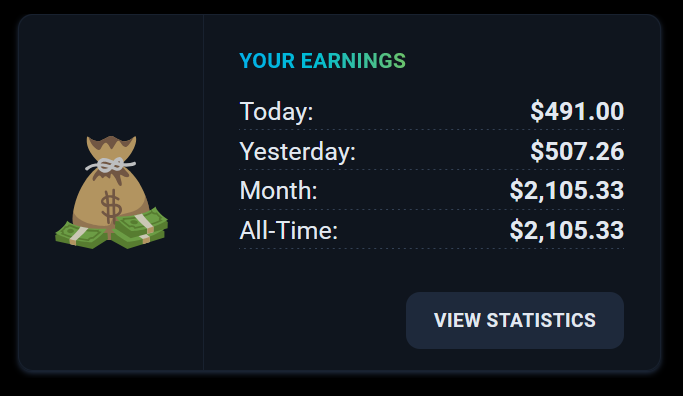The width and height of the screenshot is (683, 396).
Task: Click yesterday's $507.26 amount
Action: coord(577,151)
